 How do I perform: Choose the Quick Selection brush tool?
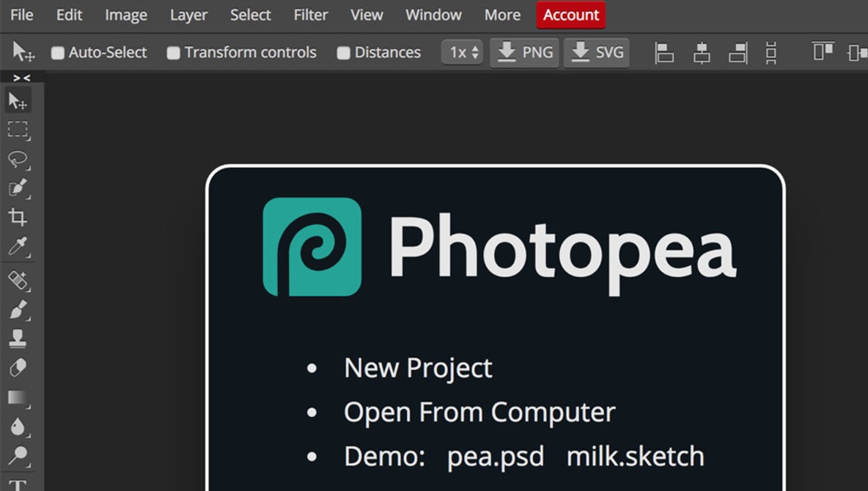(x=18, y=188)
